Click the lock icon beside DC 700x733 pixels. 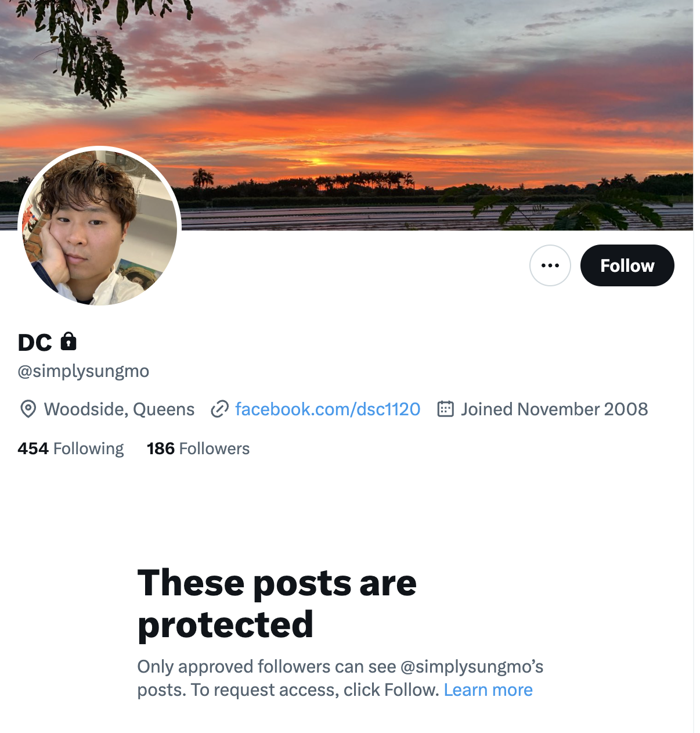point(68,342)
